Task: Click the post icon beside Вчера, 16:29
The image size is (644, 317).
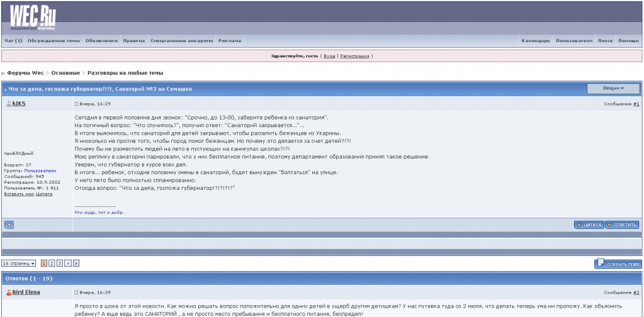Action: (76, 104)
